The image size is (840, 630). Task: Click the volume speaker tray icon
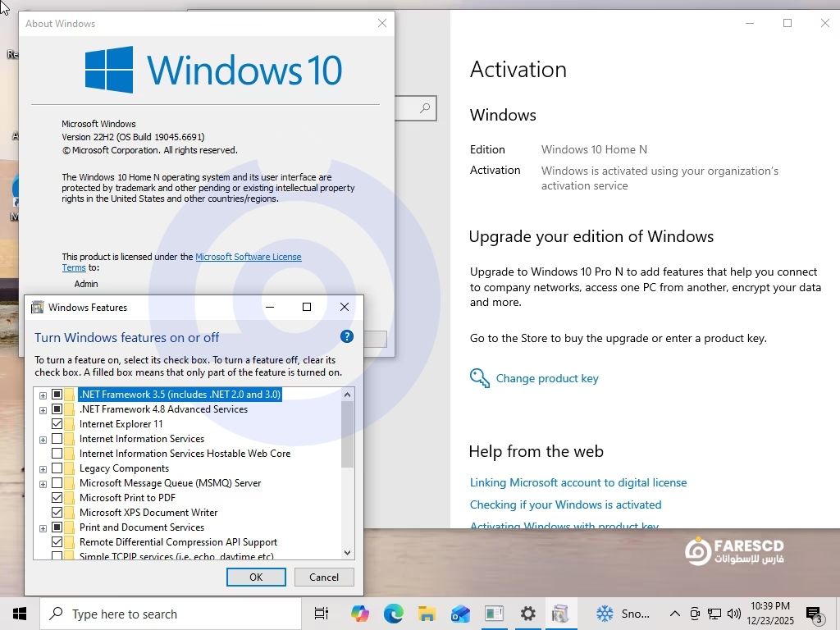(x=733, y=614)
